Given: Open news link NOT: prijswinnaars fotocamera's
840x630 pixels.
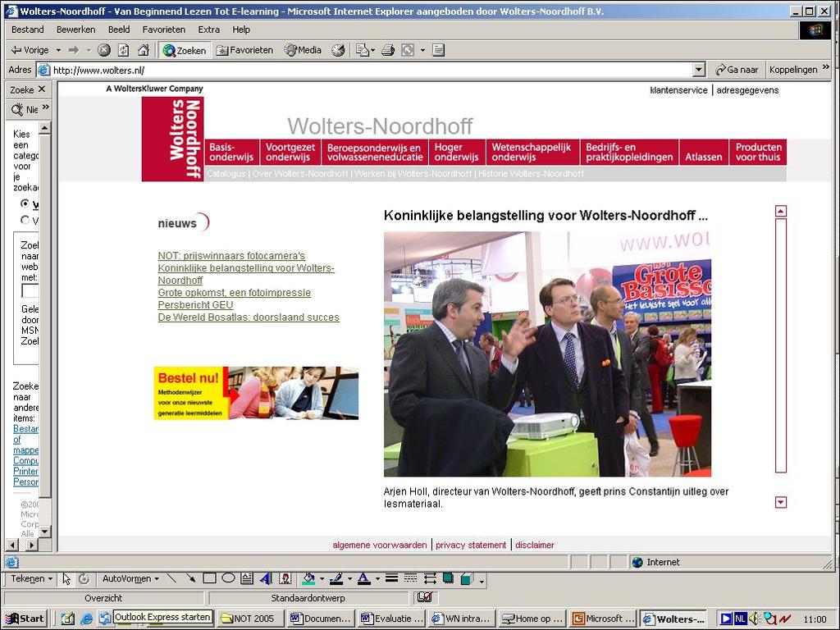Looking at the screenshot, I should pos(231,256).
